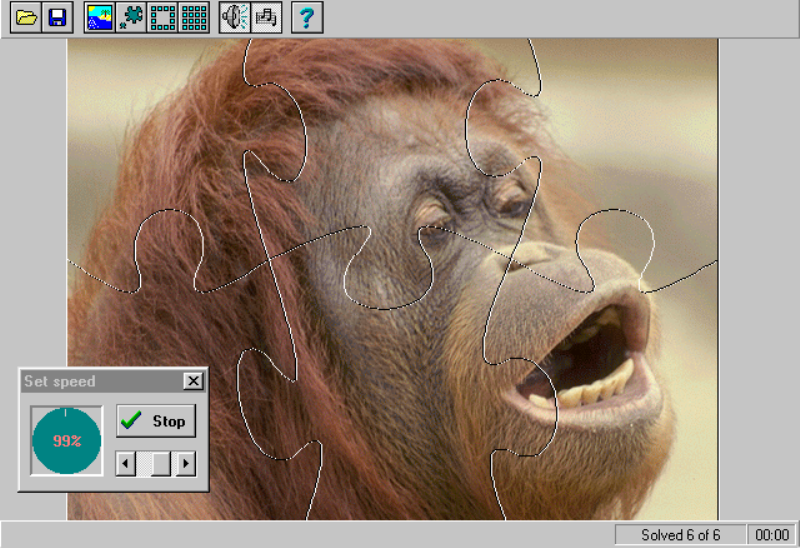800x548 pixels.
Task: Click the open folder icon in the toolbar
Action: coord(25,17)
